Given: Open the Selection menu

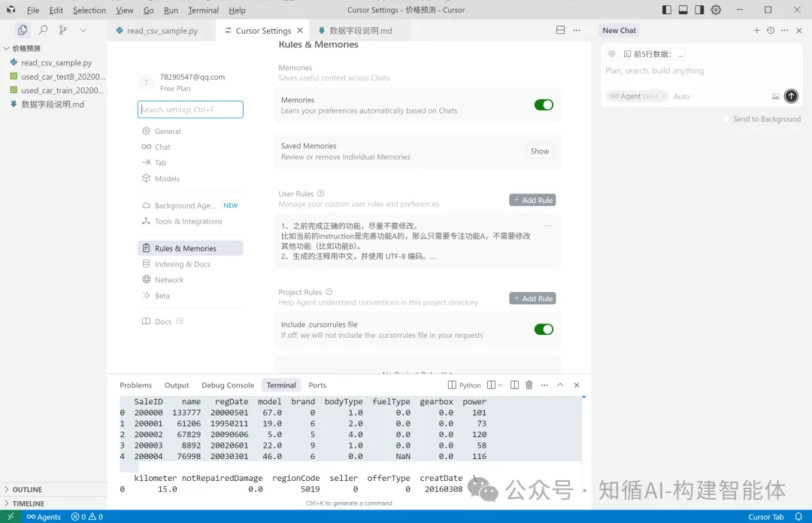Looking at the screenshot, I should pyautogui.click(x=89, y=10).
